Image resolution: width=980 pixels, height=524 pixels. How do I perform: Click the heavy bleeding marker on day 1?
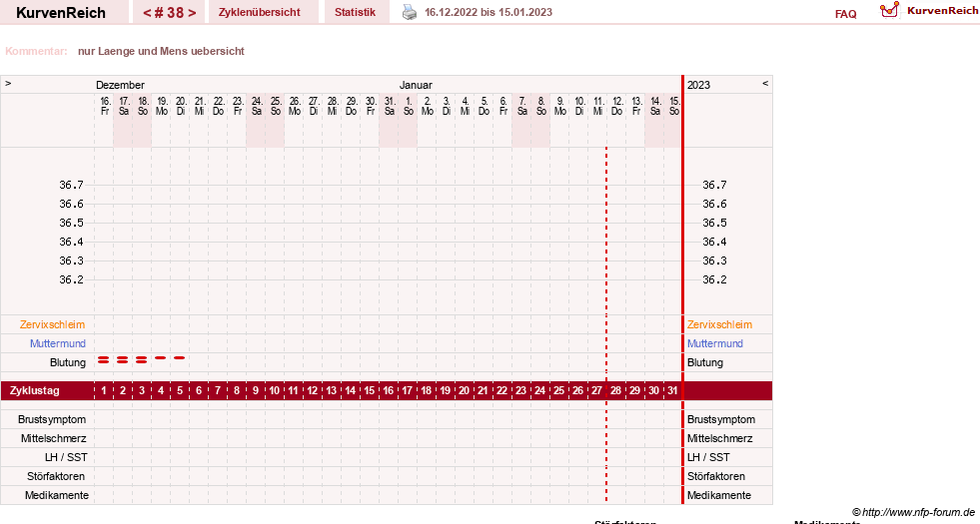(x=104, y=359)
